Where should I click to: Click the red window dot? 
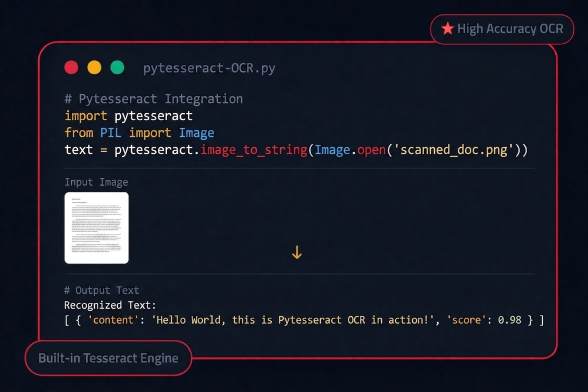point(71,68)
